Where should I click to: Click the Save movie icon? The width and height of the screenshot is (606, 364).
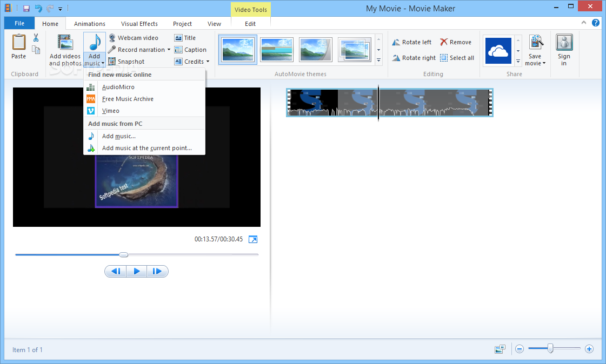click(536, 42)
